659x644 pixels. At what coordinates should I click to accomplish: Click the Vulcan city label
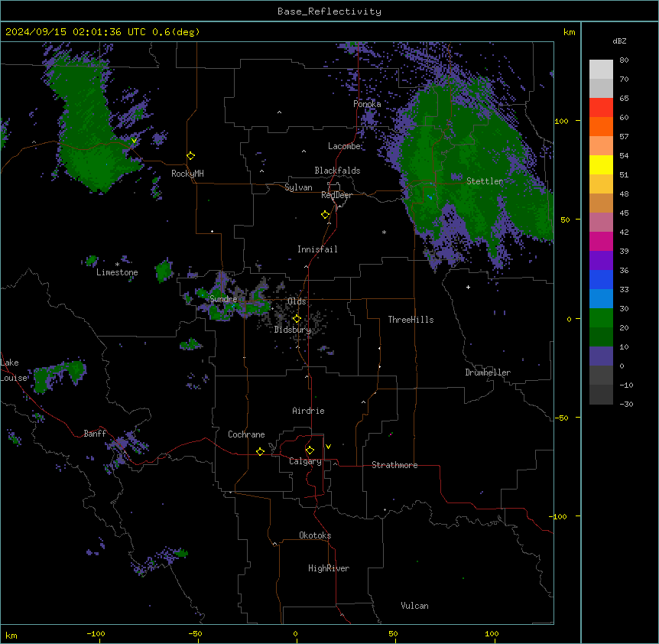(414, 606)
